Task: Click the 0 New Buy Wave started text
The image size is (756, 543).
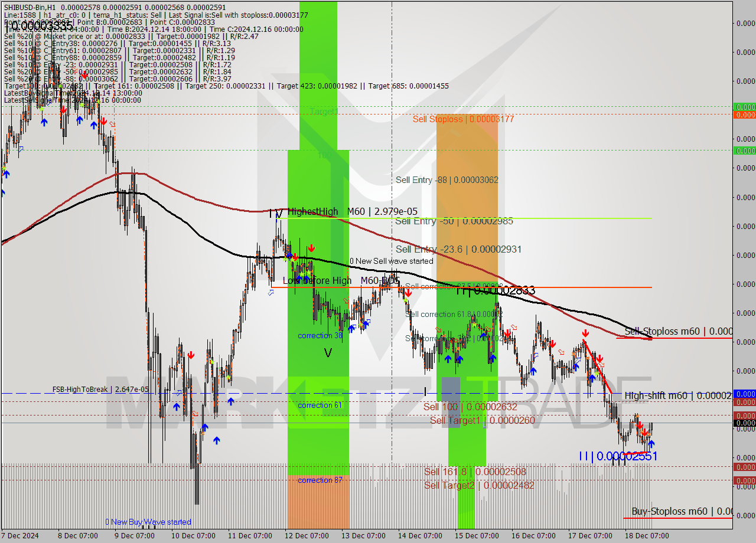Action: point(148,522)
